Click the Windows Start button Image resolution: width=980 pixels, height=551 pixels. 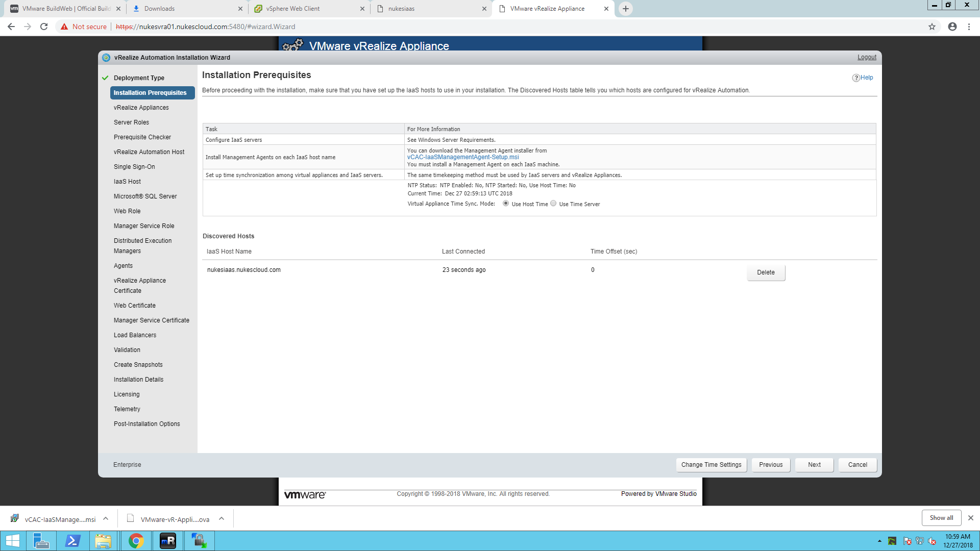pos(13,541)
